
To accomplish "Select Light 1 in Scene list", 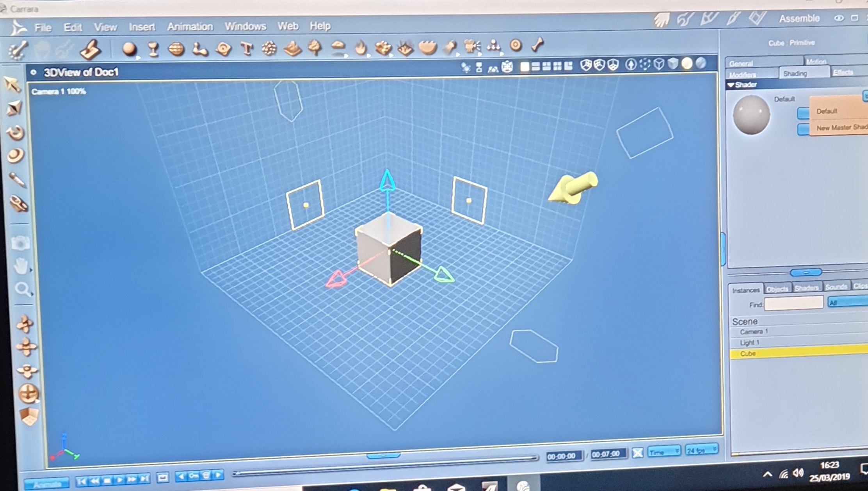I will [750, 343].
